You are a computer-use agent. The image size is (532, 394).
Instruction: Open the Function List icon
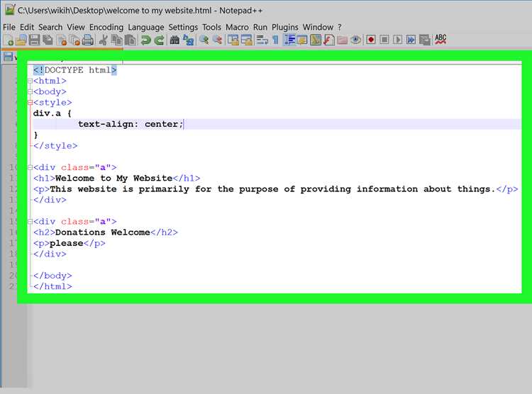click(328, 40)
